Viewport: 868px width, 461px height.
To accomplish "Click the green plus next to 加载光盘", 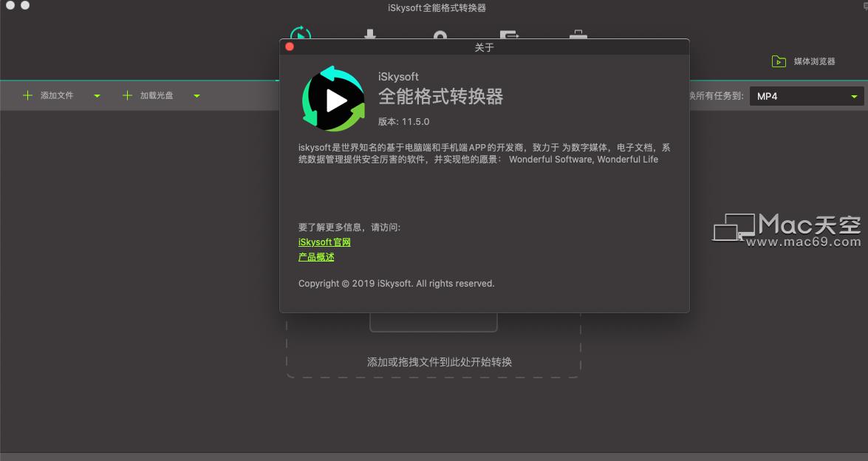I will (126, 95).
